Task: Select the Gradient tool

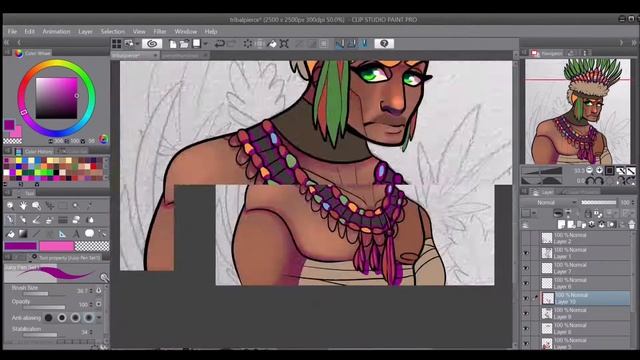Action: pyautogui.click(x=23, y=233)
